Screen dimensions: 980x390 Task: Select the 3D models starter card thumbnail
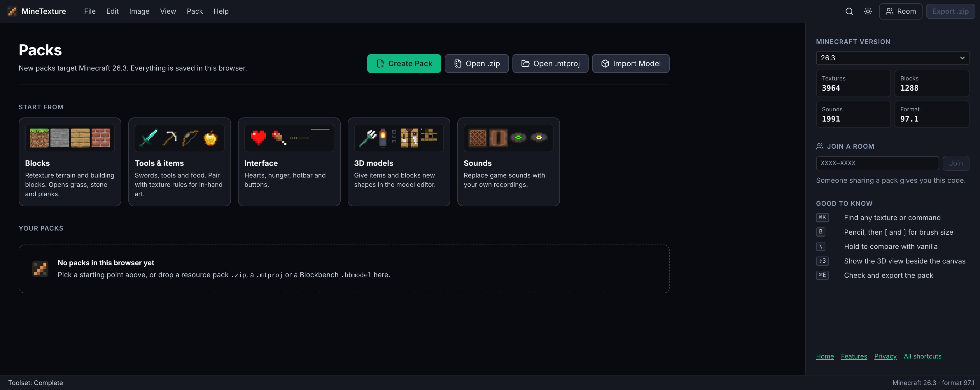[x=399, y=138]
